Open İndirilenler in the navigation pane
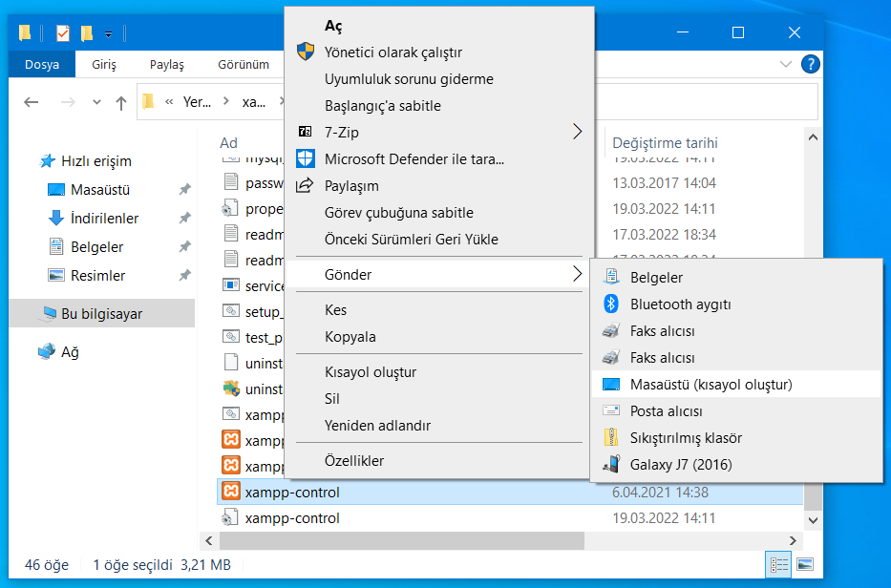The width and height of the screenshot is (891, 588). pos(104,219)
